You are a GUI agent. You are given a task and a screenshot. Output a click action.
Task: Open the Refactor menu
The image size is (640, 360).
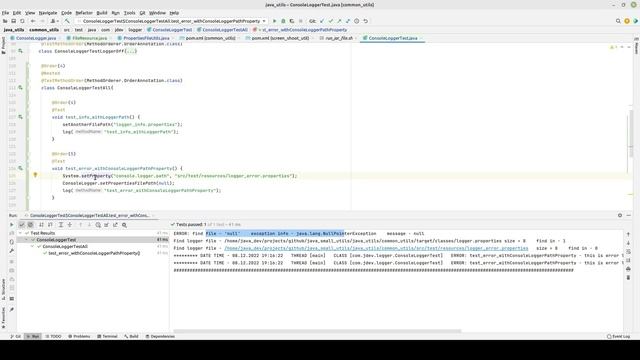[84, 13]
